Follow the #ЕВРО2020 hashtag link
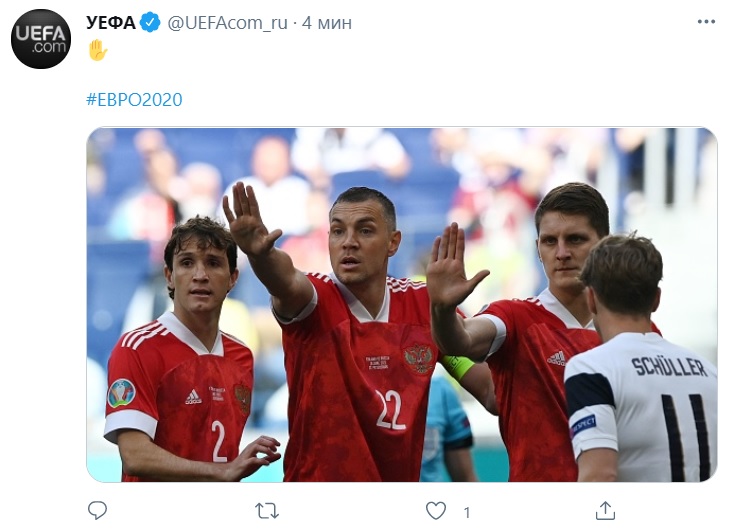Screen dimensions: 739x531 pos(134,99)
